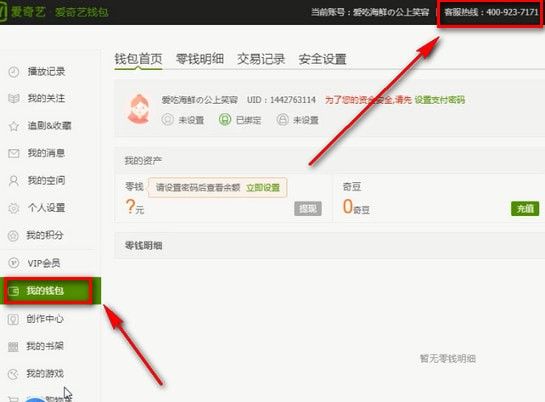Screen dimensions: 545x402
Task: Go to the 安全设置 tab
Action: [322, 59]
